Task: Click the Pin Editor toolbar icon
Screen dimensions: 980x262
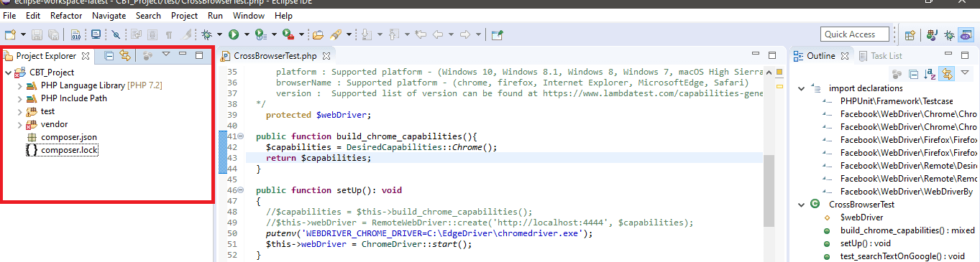Action: [497, 34]
